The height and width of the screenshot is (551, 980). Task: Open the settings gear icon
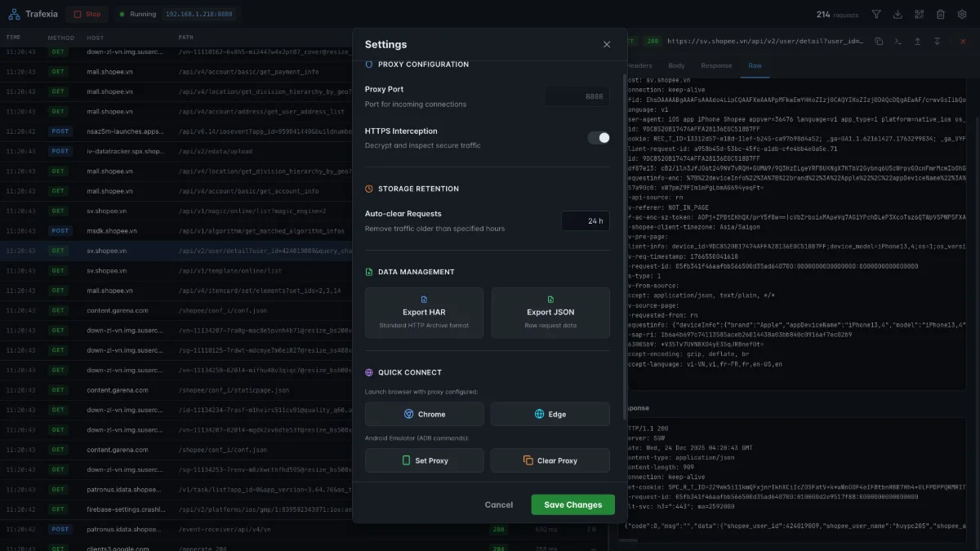(x=962, y=14)
